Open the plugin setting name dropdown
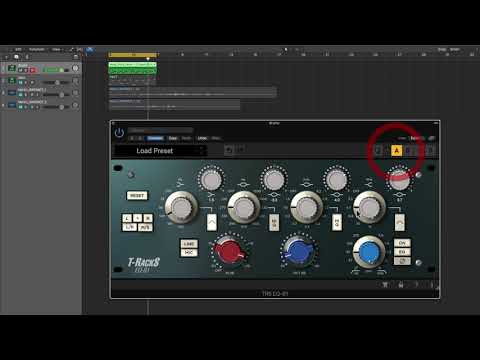480x360 pixels. [x=161, y=130]
